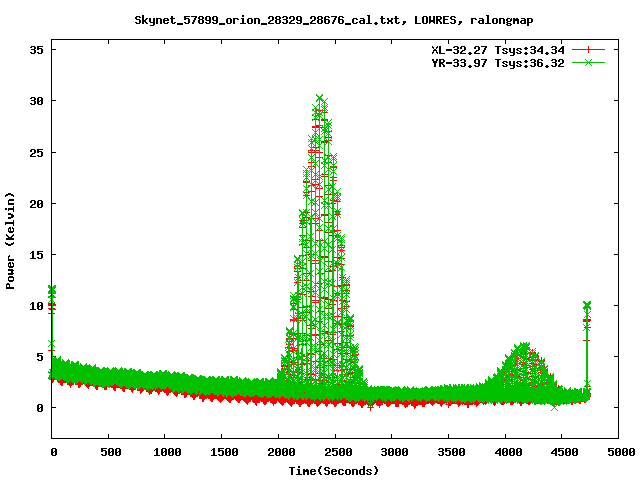This screenshot has height=480, width=640.
Task: Click x-axis tick label 3000
Action: coord(394,452)
